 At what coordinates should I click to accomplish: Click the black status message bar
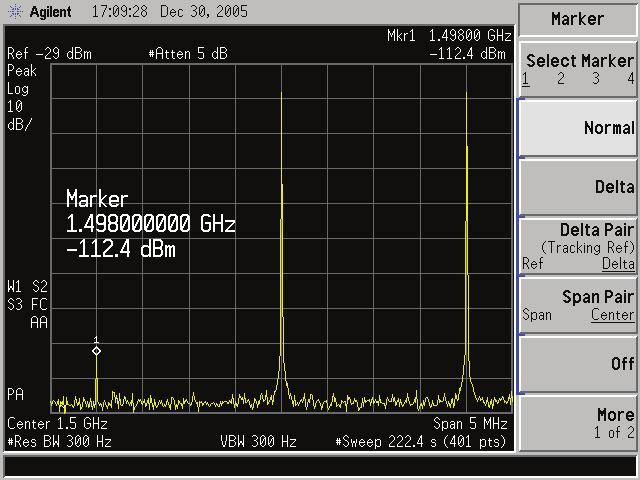[320, 466]
